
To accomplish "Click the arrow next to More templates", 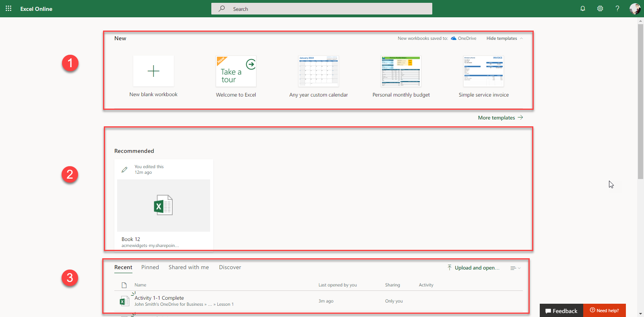I will (520, 117).
